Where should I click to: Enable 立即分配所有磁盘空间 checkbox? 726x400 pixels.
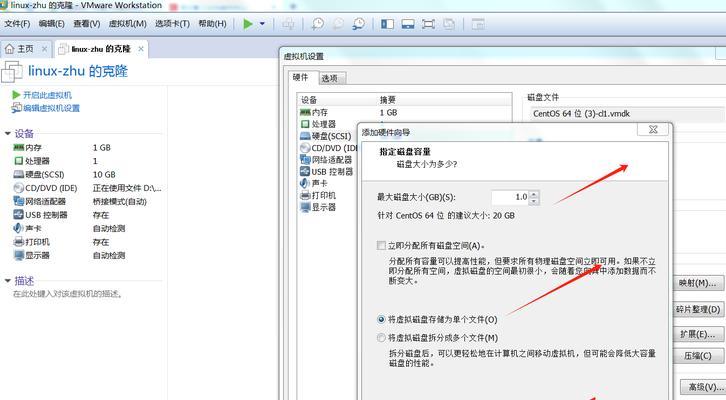coord(381,245)
